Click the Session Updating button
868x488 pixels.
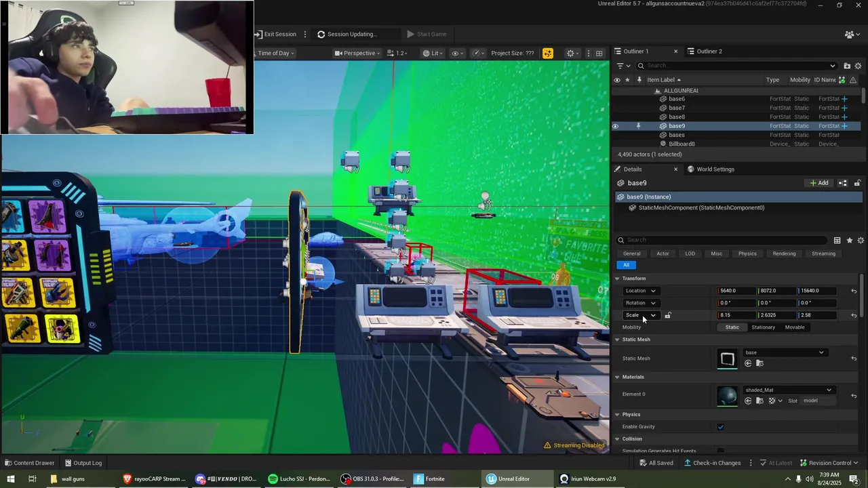click(x=347, y=34)
